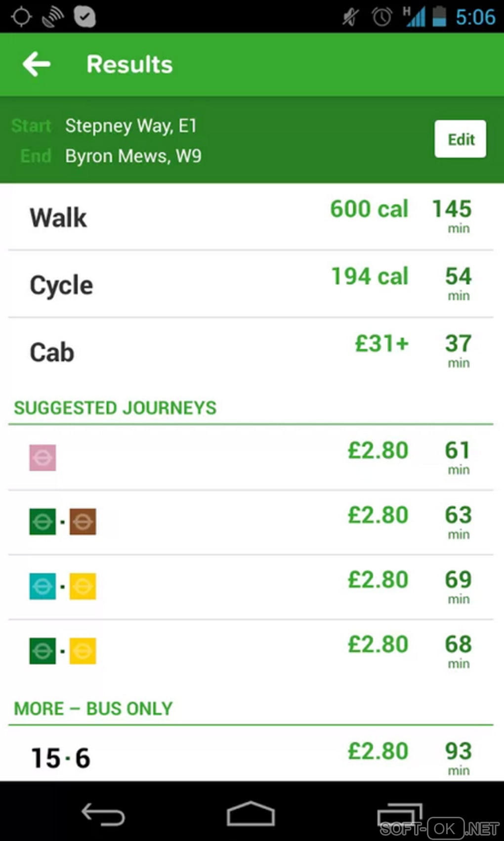Tap the back arrow in Results header
This screenshot has width=504, height=841.
click(x=37, y=64)
